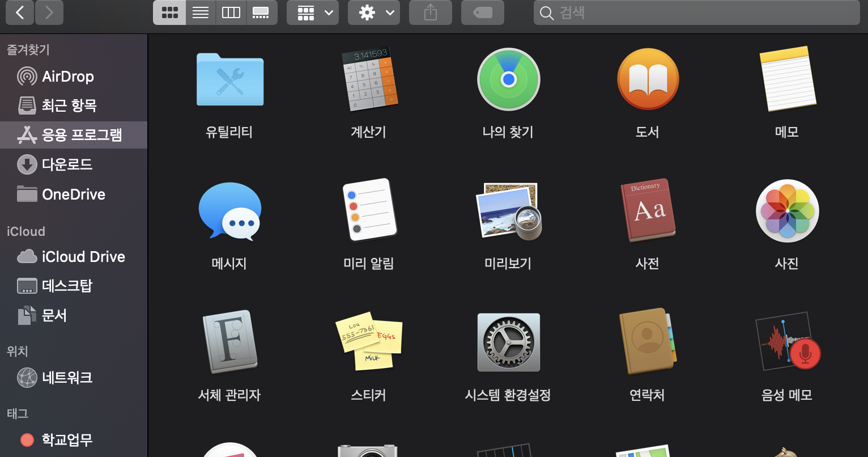Open 다운로드 in the sidebar
This screenshot has height=457, width=868.
click(x=74, y=164)
